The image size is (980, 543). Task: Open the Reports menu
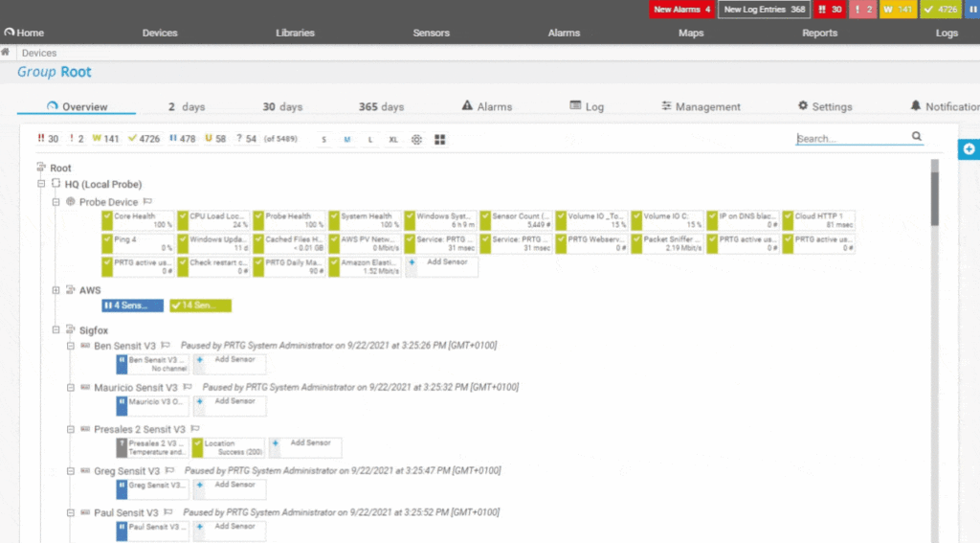(819, 33)
